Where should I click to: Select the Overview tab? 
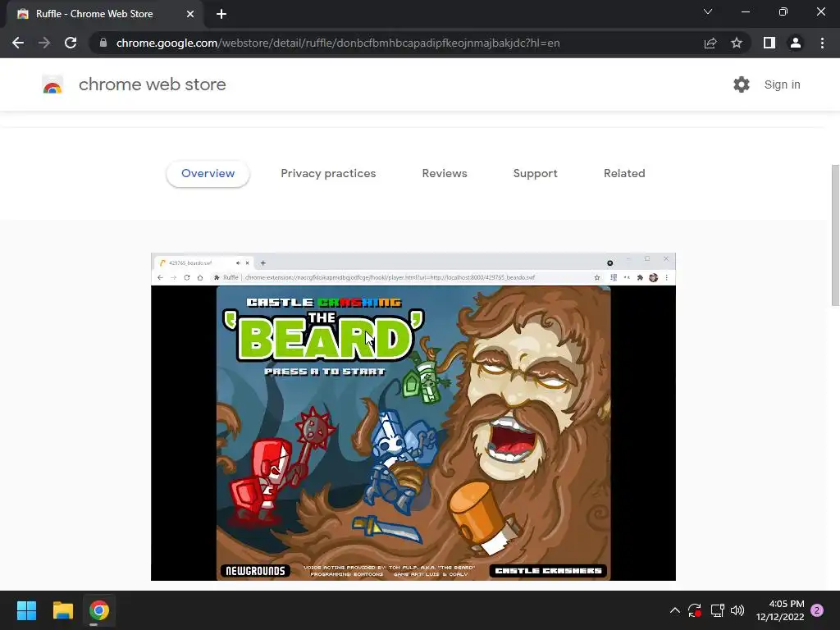[x=208, y=174]
